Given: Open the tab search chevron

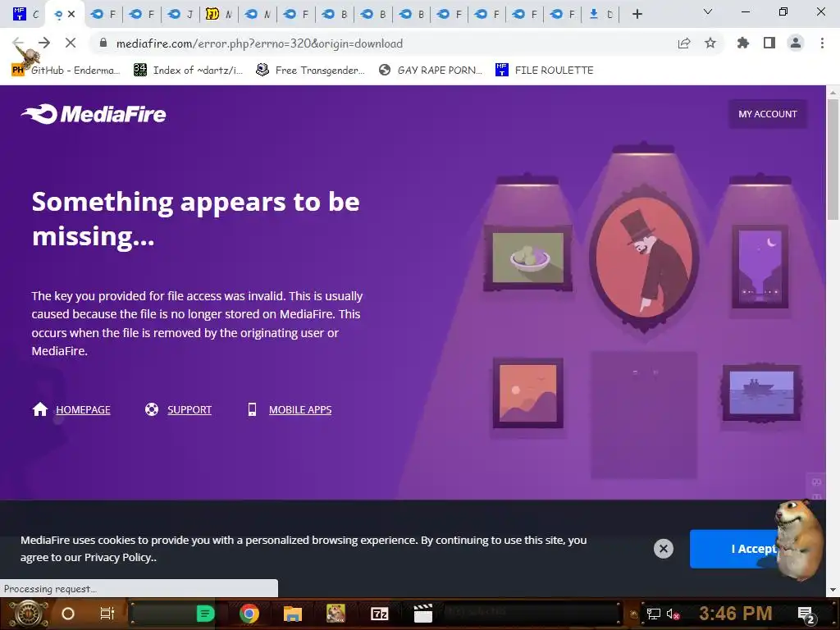Looking at the screenshot, I should [708, 11].
